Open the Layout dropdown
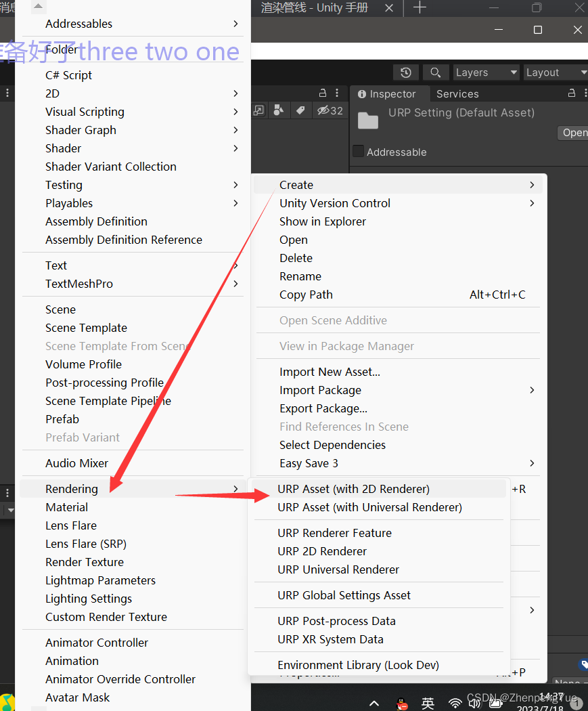This screenshot has height=711, width=588. coord(556,72)
